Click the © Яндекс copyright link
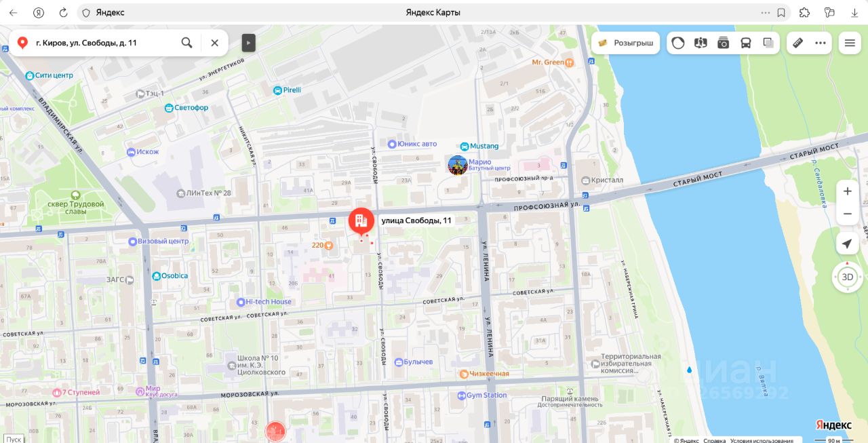 coord(686,440)
